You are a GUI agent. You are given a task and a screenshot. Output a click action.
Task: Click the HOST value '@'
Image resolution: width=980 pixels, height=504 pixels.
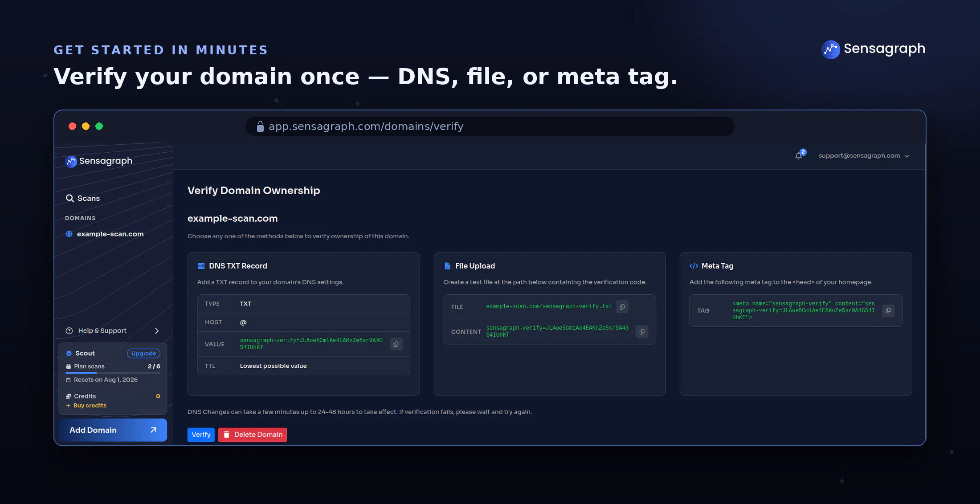tap(243, 322)
